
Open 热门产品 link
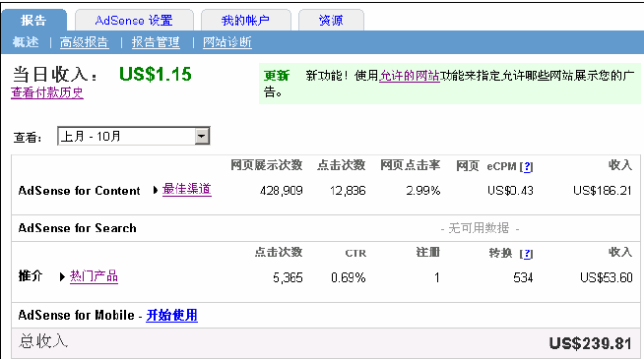(x=95, y=276)
